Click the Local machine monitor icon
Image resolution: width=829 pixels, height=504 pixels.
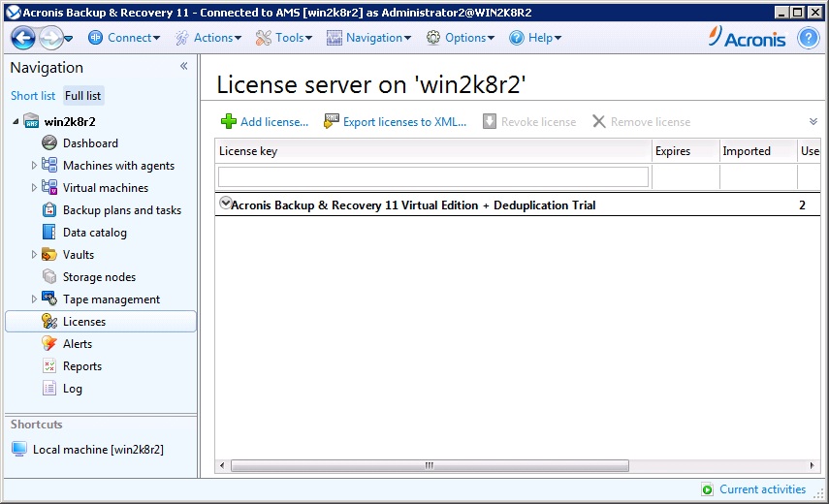19,449
